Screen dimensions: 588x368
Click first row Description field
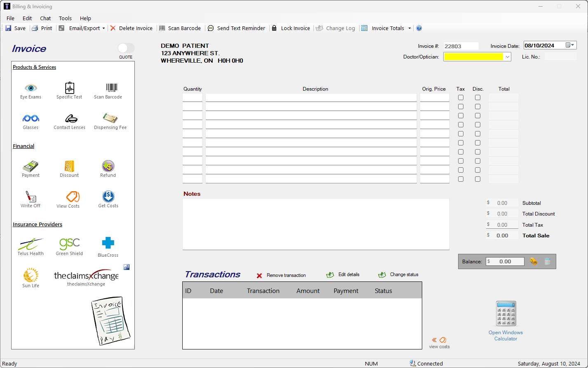point(311,98)
